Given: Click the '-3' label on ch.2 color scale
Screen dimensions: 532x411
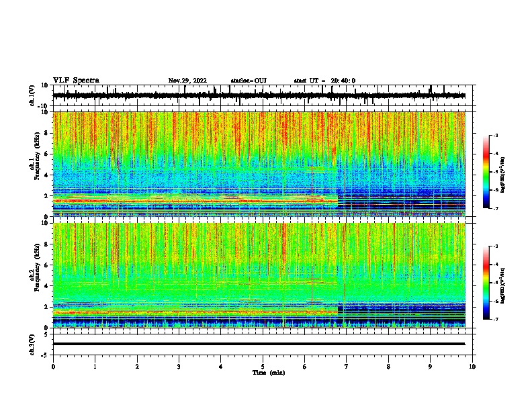Looking at the screenshot, I should pos(495,246).
